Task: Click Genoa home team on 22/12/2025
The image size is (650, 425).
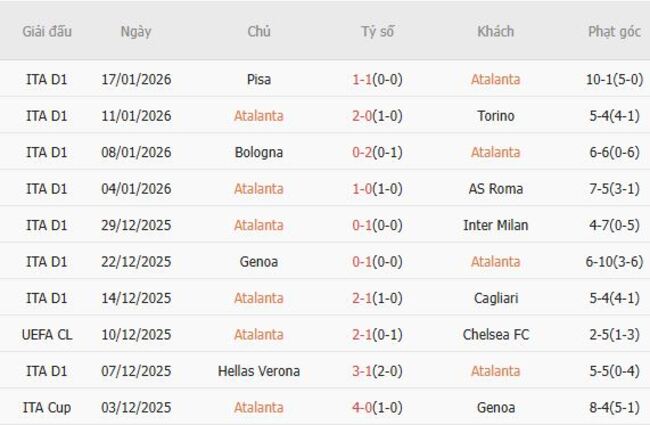Action: 259,262
